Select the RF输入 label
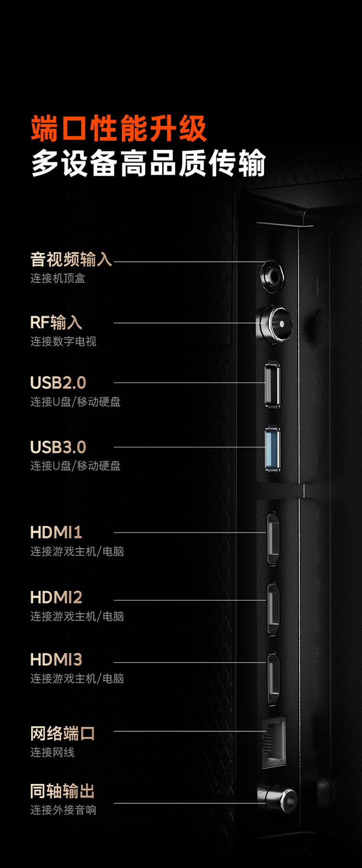362x868 pixels. 56,322
